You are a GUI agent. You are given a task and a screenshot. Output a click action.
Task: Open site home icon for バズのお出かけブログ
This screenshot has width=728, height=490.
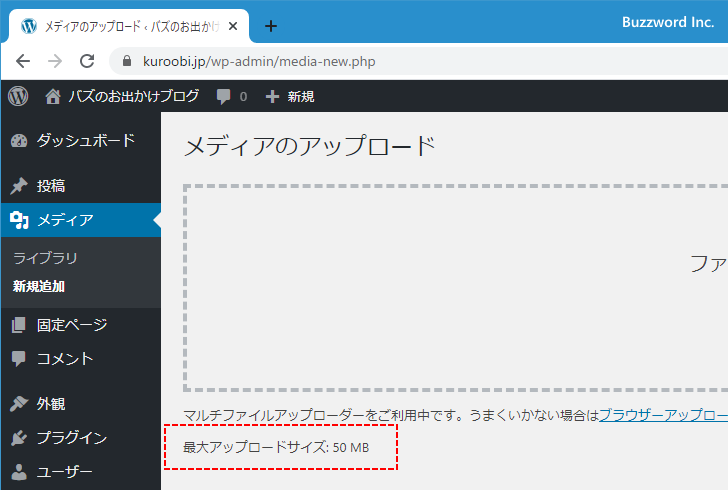[x=53, y=96]
